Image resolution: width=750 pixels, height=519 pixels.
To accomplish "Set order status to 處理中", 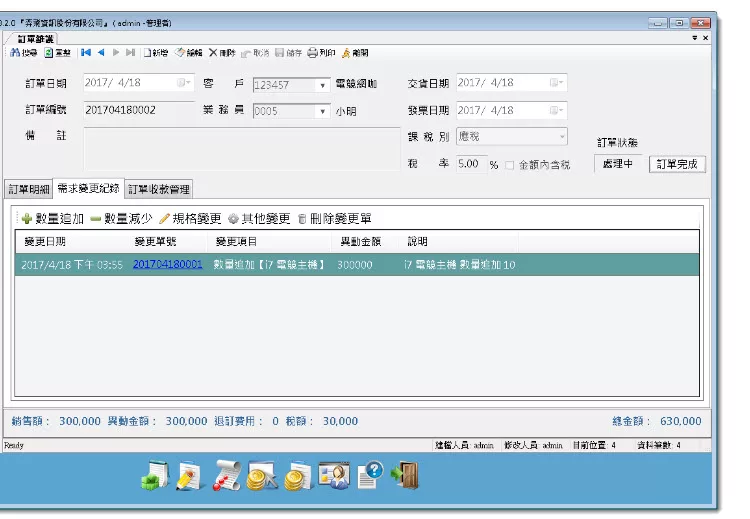I will coord(618,164).
